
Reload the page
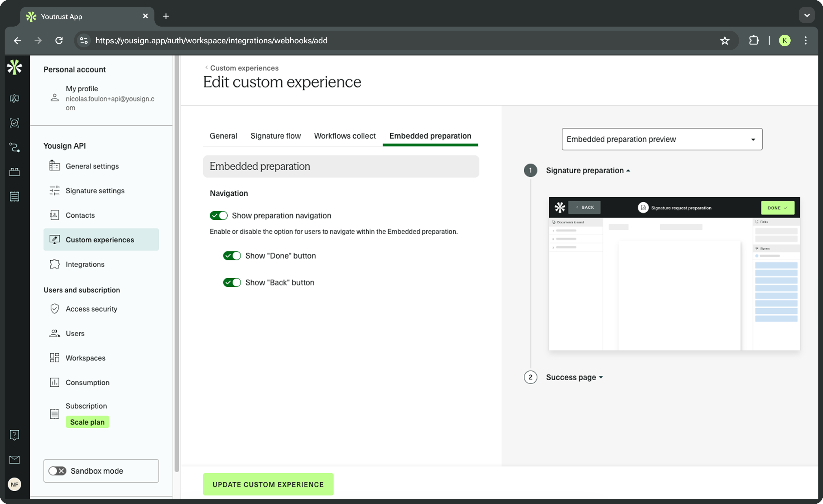pos(59,40)
